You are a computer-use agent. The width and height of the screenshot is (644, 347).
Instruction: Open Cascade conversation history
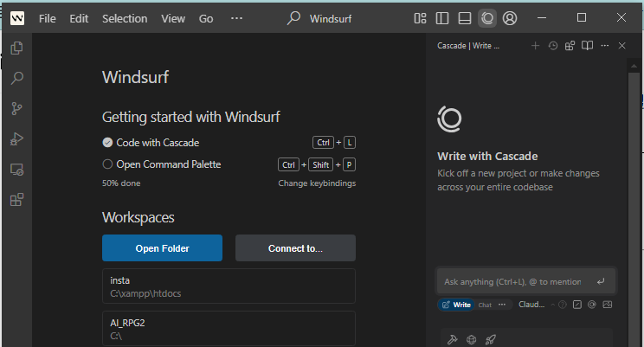coord(553,46)
